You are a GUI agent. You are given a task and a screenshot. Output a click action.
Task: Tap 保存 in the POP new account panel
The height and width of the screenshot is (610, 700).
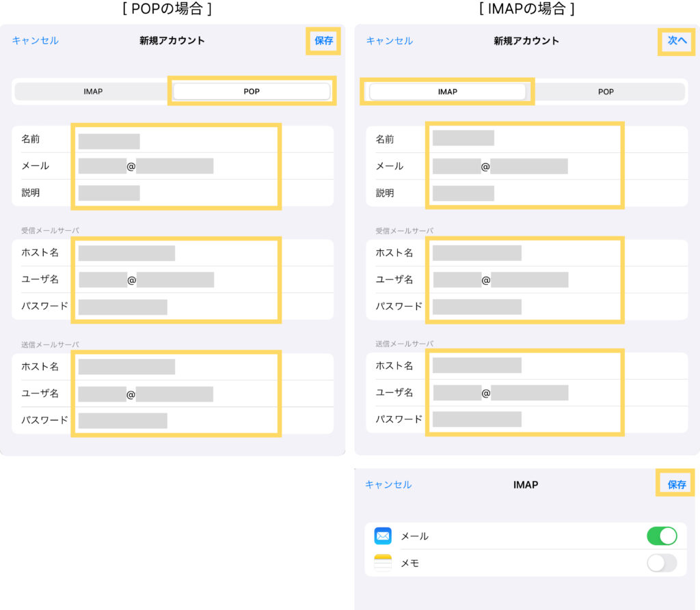tap(323, 40)
